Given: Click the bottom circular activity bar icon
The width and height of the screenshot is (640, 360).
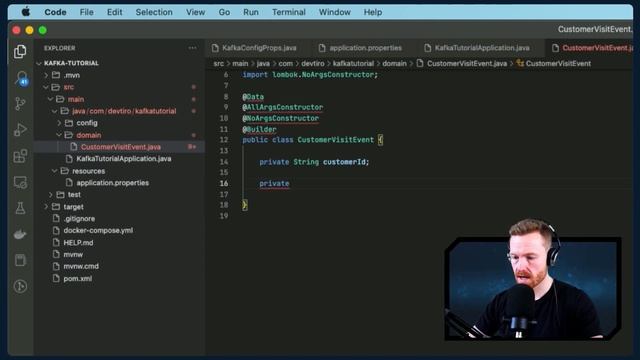Looking at the screenshot, I should click(x=20, y=286).
